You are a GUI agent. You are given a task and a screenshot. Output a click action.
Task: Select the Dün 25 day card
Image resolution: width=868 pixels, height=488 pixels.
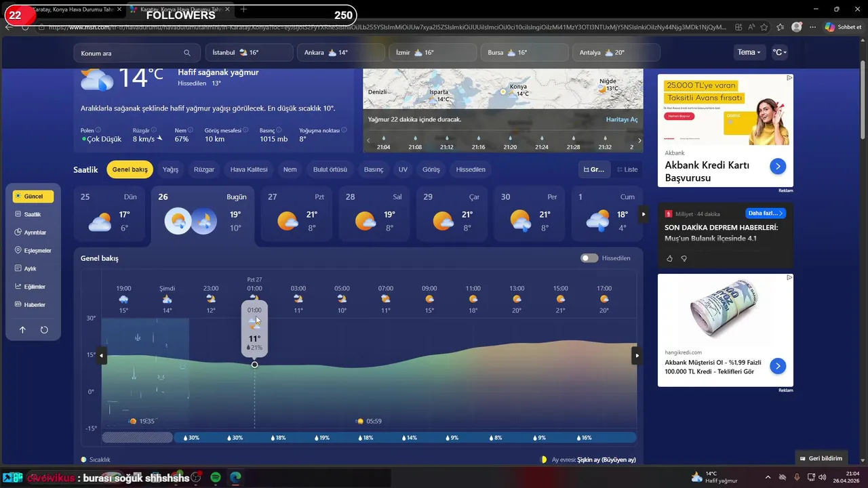coord(109,213)
